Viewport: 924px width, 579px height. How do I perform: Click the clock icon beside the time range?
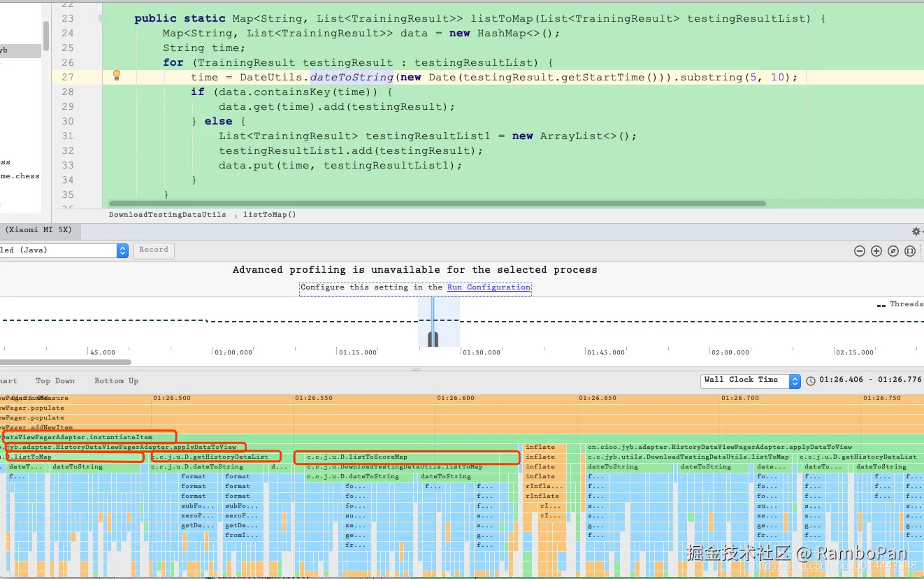pyautogui.click(x=811, y=381)
